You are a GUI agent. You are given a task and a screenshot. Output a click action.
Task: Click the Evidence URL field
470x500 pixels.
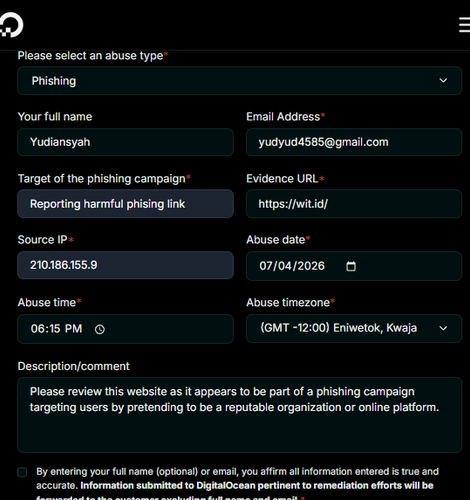(x=354, y=204)
